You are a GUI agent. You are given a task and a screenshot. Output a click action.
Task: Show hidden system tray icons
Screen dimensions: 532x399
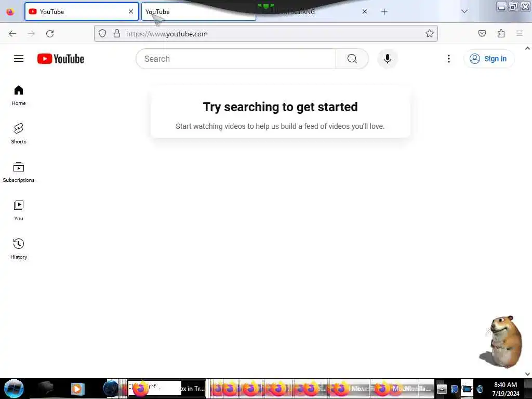click(x=442, y=389)
